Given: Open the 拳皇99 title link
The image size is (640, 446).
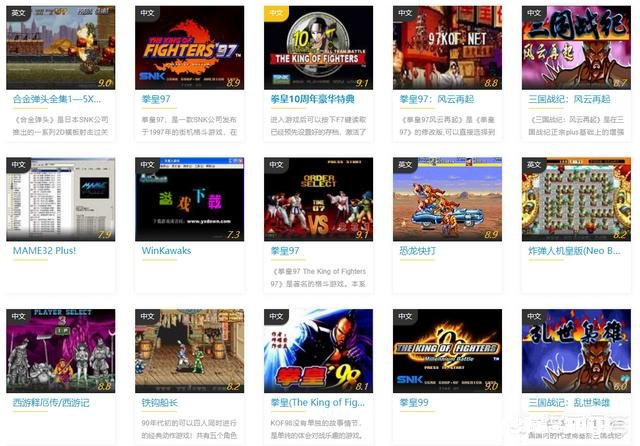Looking at the screenshot, I should [x=414, y=402].
